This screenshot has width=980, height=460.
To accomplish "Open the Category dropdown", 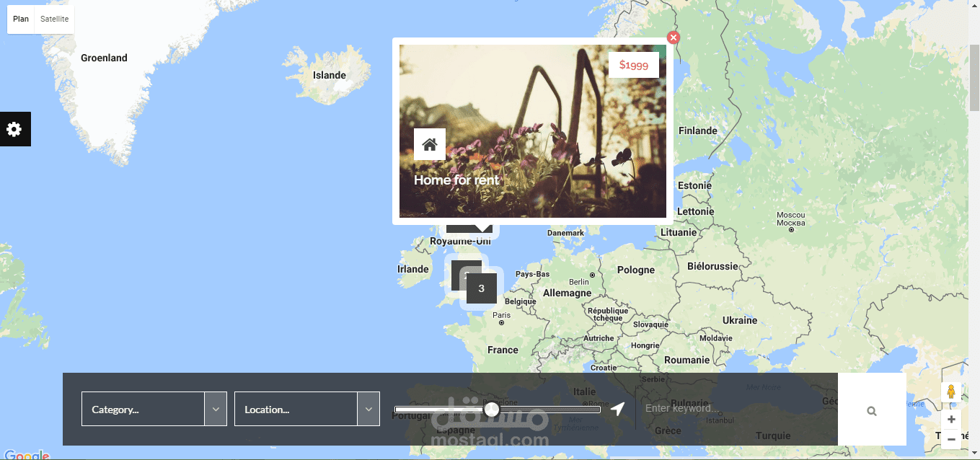I will 154,409.
